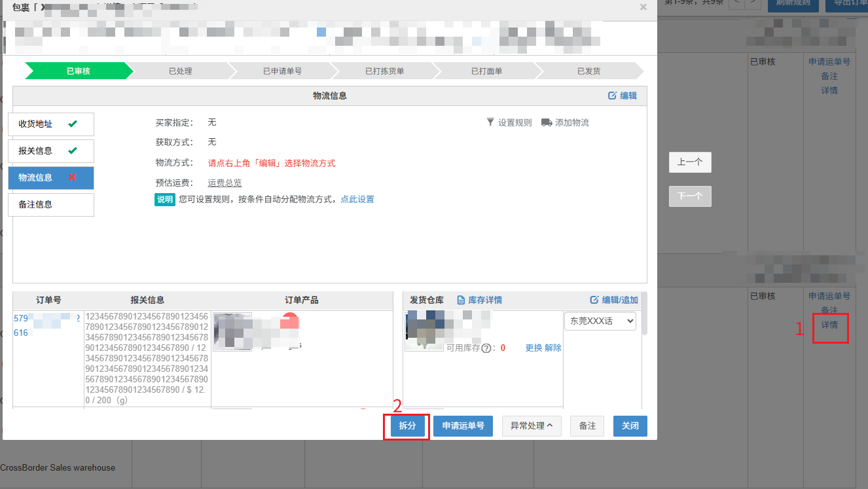The width and height of the screenshot is (868, 489).
Task: Click the edit icon in 物流信息 header
Action: coord(612,96)
